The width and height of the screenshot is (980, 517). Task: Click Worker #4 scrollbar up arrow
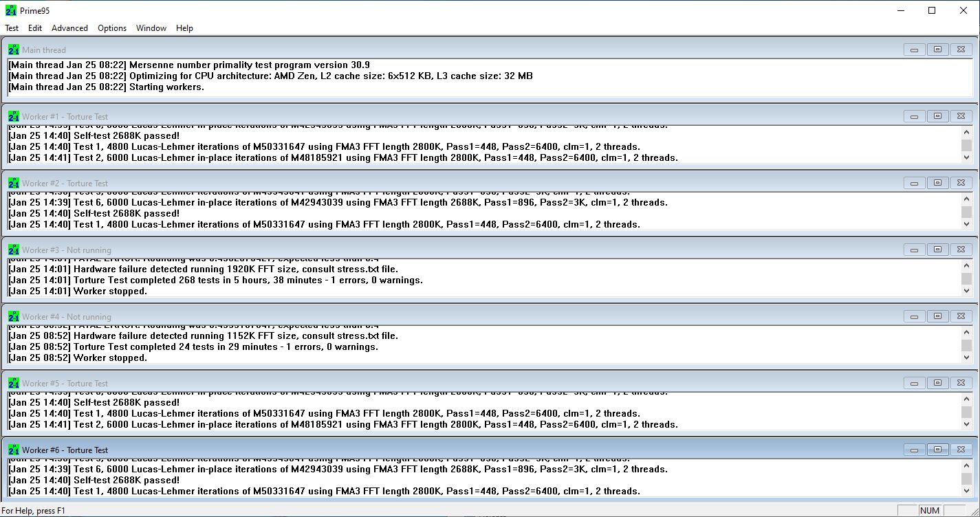967,332
